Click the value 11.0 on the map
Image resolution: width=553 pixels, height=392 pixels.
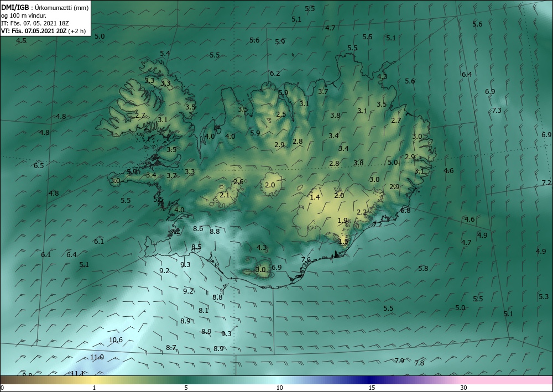coord(97,357)
